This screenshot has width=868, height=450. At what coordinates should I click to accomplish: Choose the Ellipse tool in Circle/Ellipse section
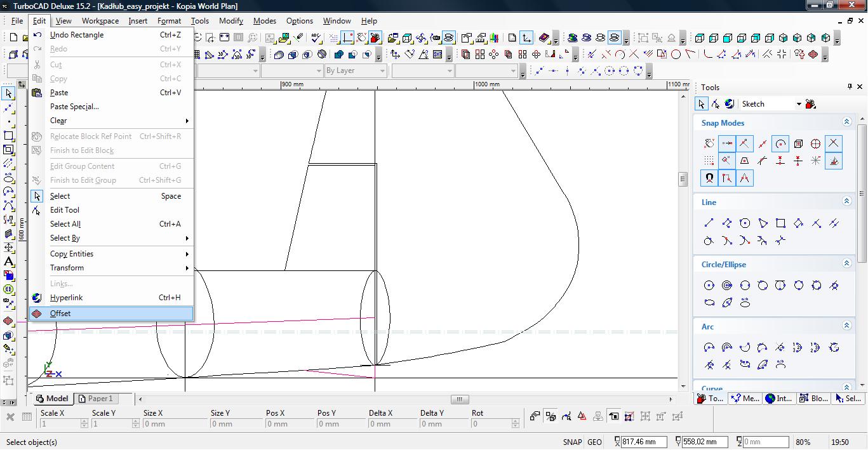tap(709, 303)
